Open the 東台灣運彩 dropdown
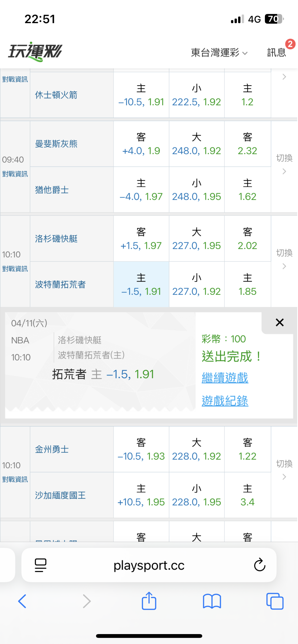The image size is (298, 644). coord(219,52)
